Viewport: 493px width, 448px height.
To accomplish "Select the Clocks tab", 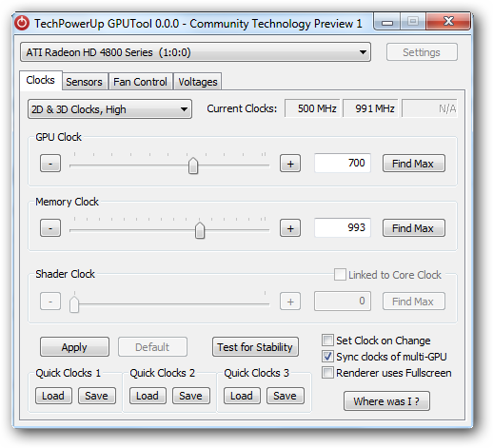I will pyautogui.click(x=41, y=80).
